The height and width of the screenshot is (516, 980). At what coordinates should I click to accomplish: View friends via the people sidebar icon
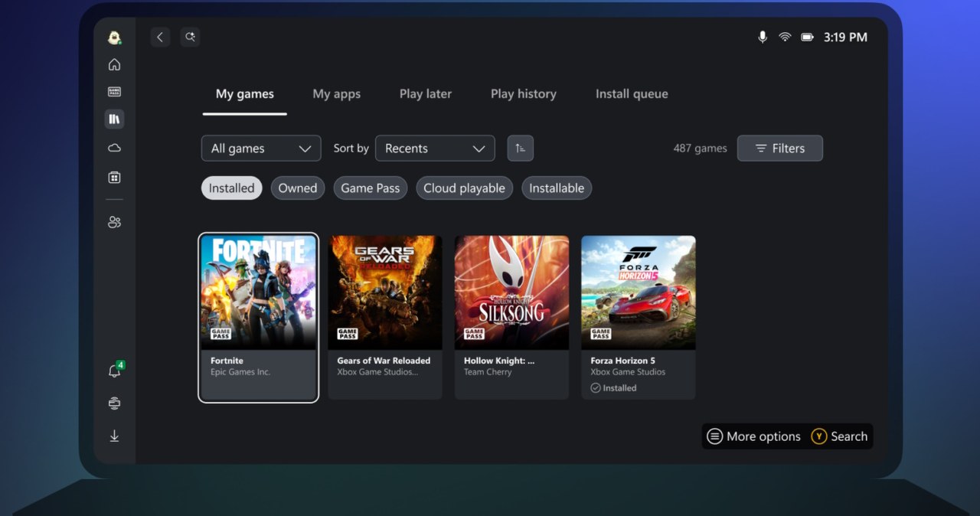pyautogui.click(x=114, y=221)
